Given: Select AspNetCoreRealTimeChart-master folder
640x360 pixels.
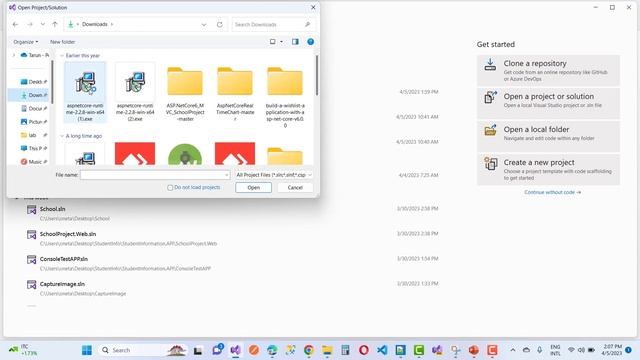Looking at the screenshot, I should pos(235,94).
